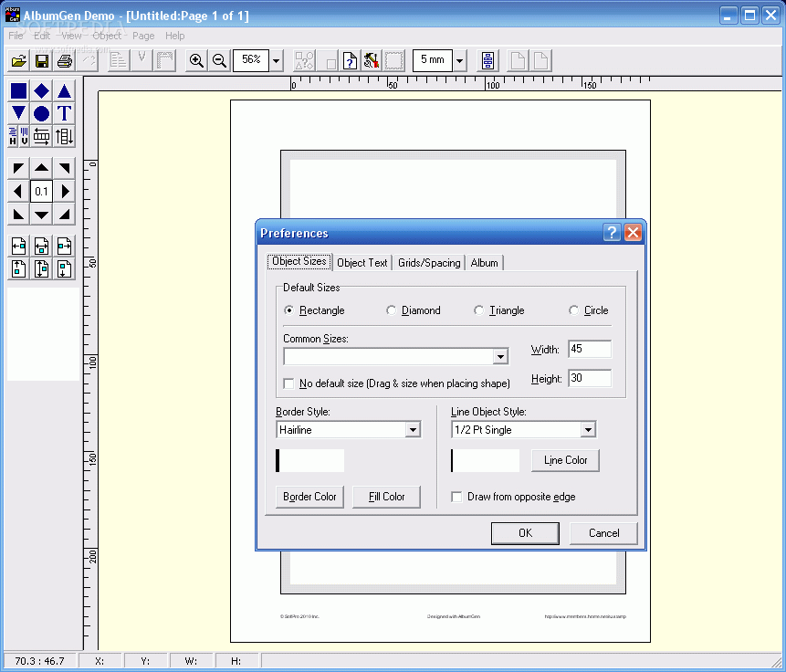Click the nudge down-right diagonal arrow
The height and width of the screenshot is (672, 786).
click(x=64, y=215)
